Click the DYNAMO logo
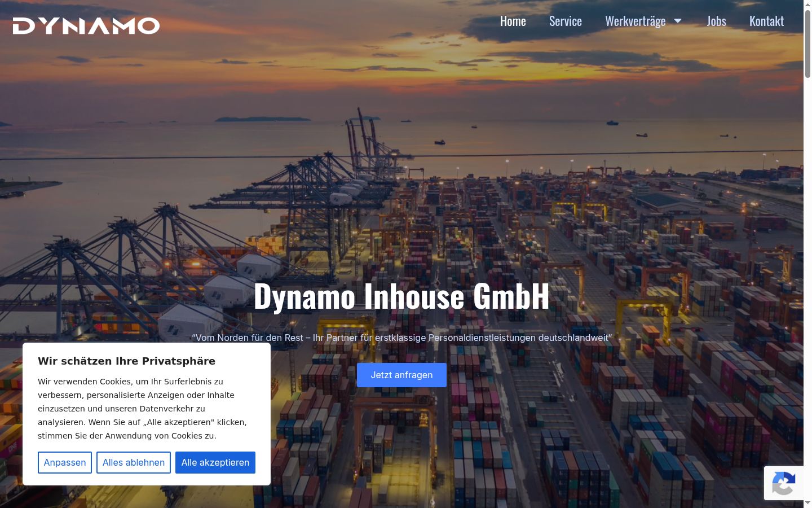The width and height of the screenshot is (812, 508). tap(86, 25)
